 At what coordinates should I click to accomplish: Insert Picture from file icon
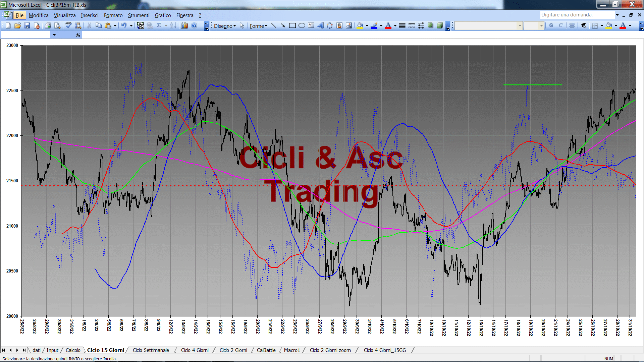(x=349, y=25)
